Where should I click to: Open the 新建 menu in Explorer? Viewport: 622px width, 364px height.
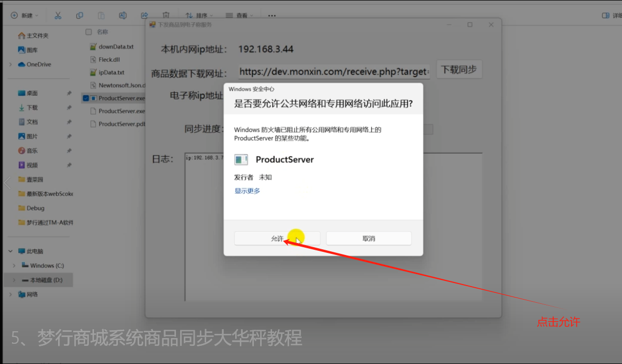pyautogui.click(x=24, y=16)
